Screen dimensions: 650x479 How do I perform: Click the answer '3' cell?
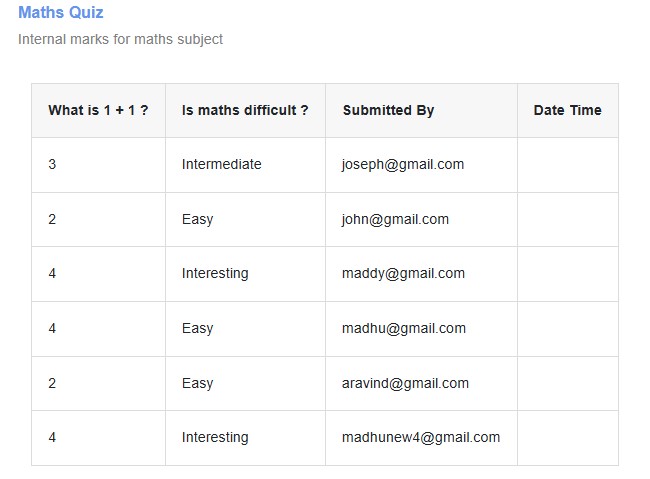tap(52, 164)
